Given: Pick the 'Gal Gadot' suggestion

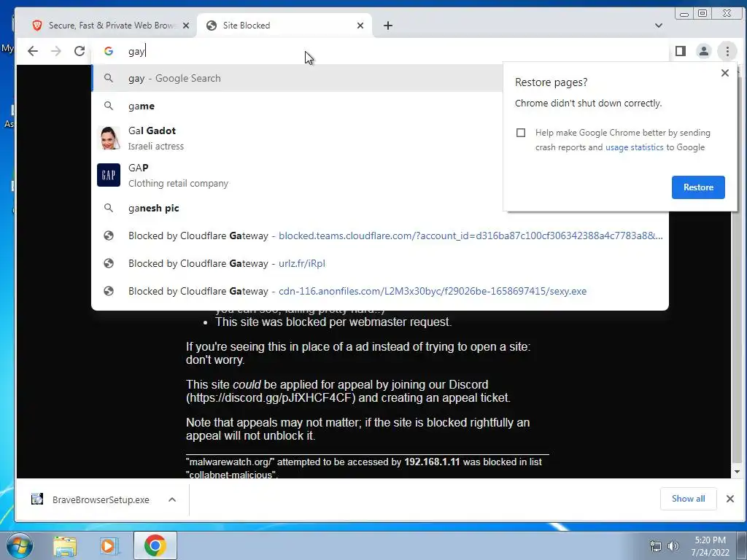Looking at the screenshot, I should (x=298, y=138).
